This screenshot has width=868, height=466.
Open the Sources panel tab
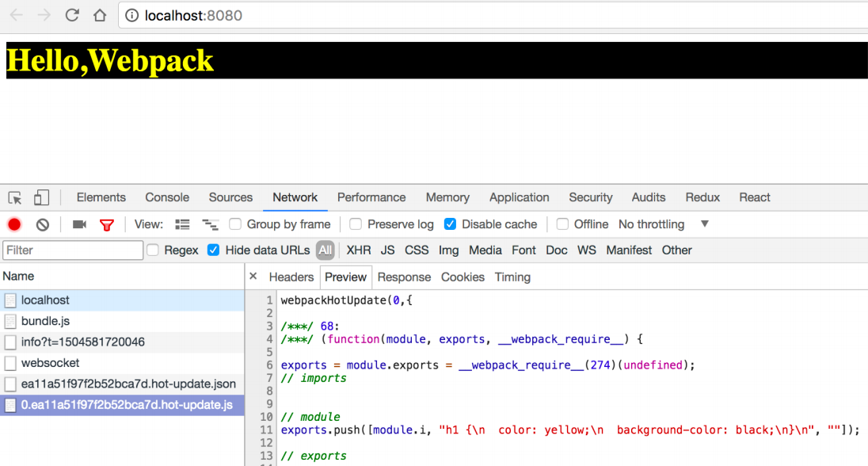[x=230, y=197]
